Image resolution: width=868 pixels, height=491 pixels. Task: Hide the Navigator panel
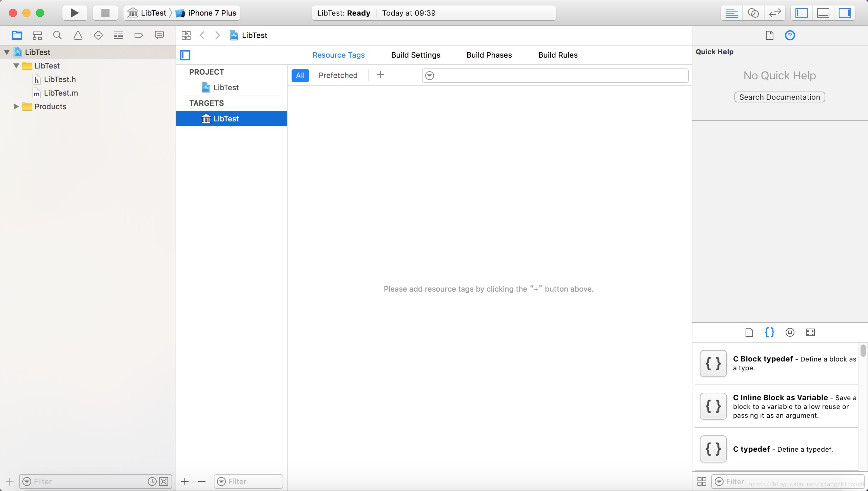[802, 13]
